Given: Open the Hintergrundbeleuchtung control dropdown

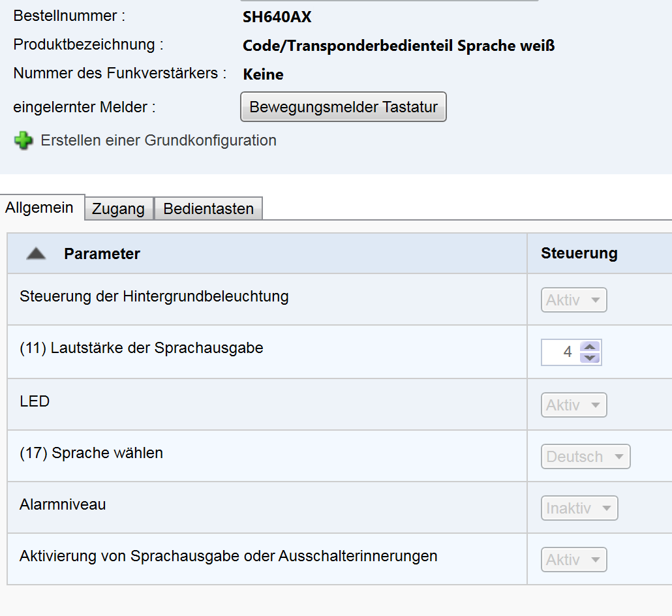Looking at the screenshot, I should coord(573,300).
